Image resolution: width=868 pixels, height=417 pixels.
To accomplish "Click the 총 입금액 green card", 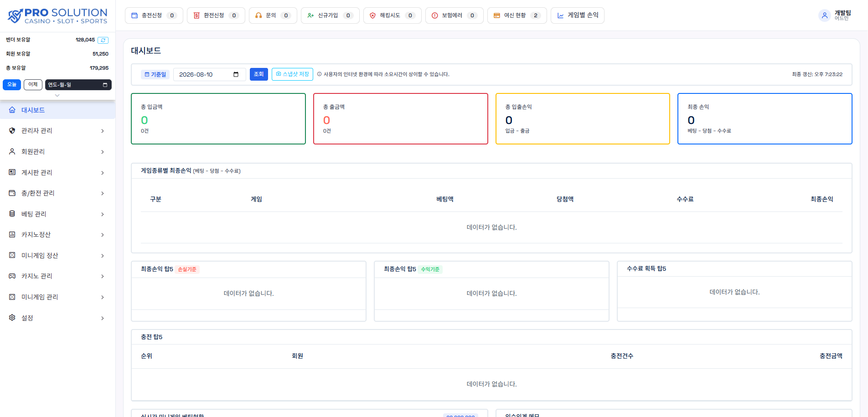I will (218, 119).
